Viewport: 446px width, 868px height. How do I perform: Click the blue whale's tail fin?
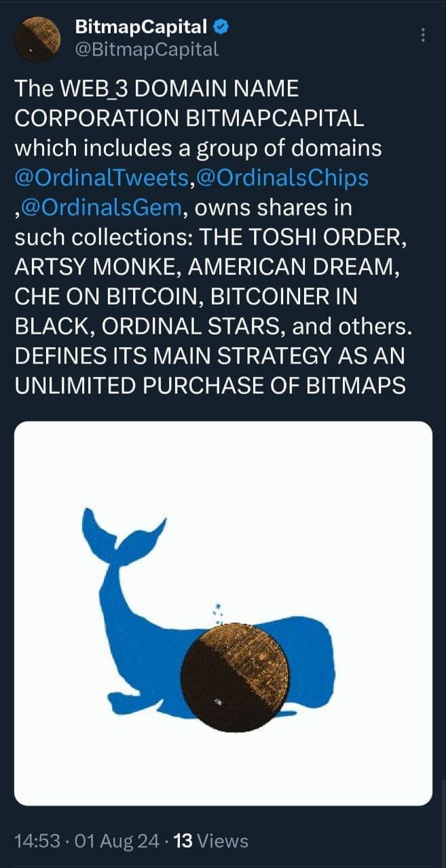tap(121, 531)
